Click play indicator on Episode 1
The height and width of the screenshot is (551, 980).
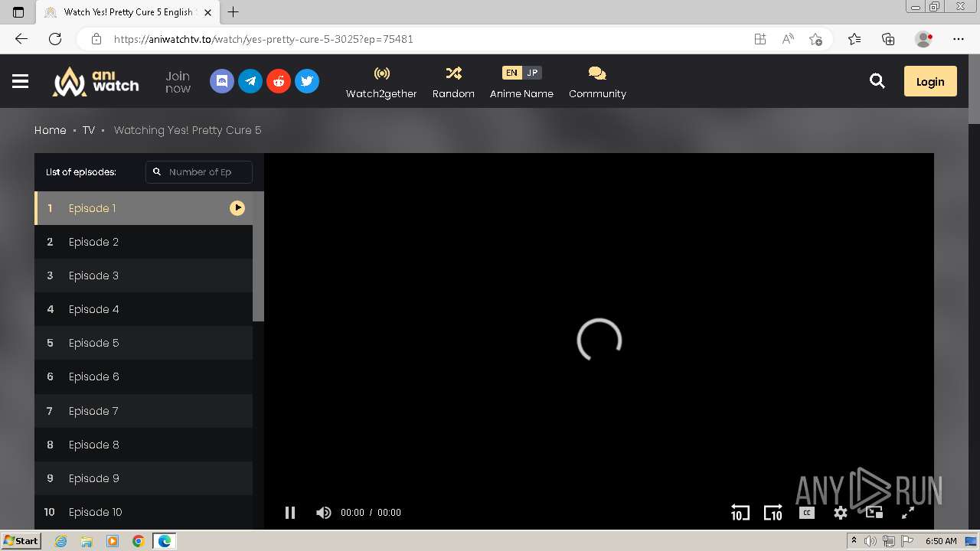click(237, 208)
